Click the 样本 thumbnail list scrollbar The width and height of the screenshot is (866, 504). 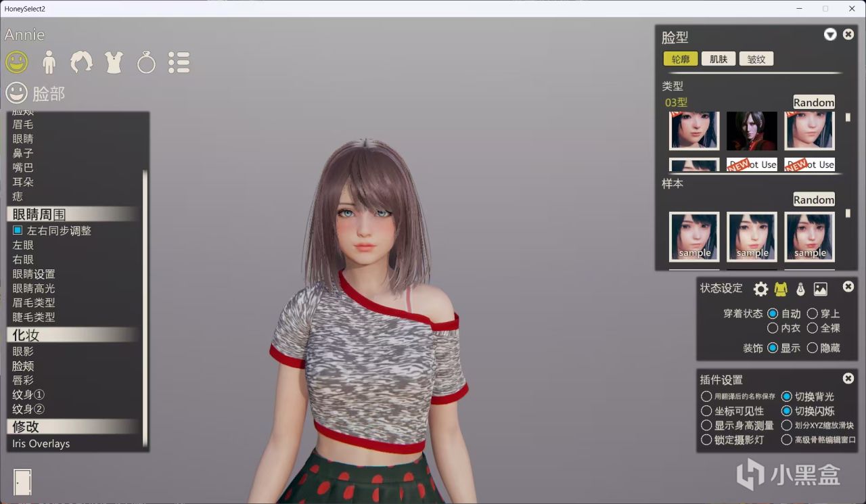(x=848, y=213)
